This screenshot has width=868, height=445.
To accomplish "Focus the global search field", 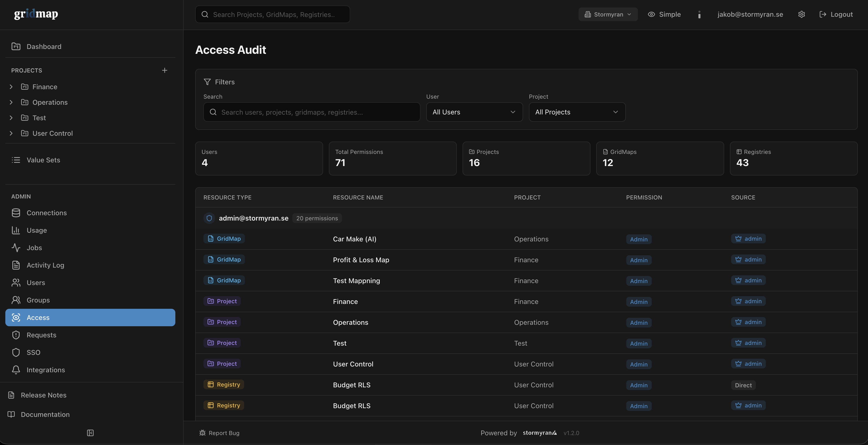I will click(272, 14).
